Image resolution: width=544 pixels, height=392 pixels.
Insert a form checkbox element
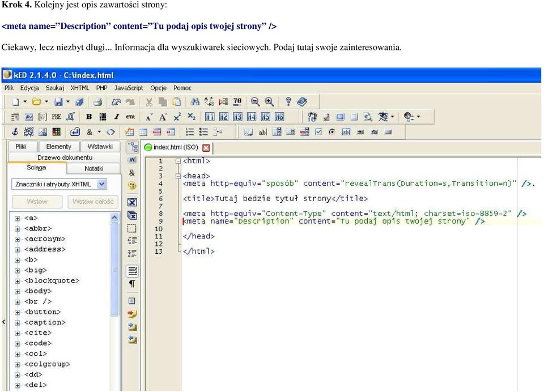(x=318, y=132)
